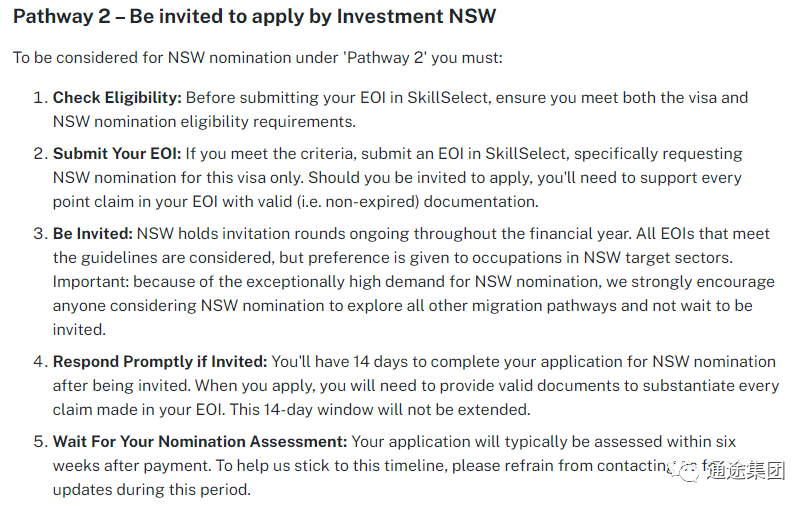
Task: Click the 'Be Invited:' bold label
Action: pyautogui.click(x=93, y=234)
